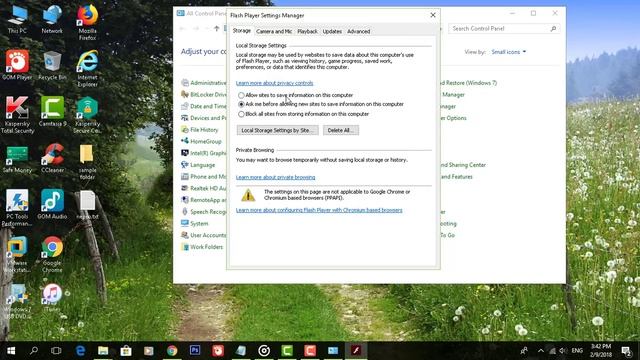Open Microsoft Edge from taskbar
The width and height of the screenshot is (640, 360).
point(80,351)
